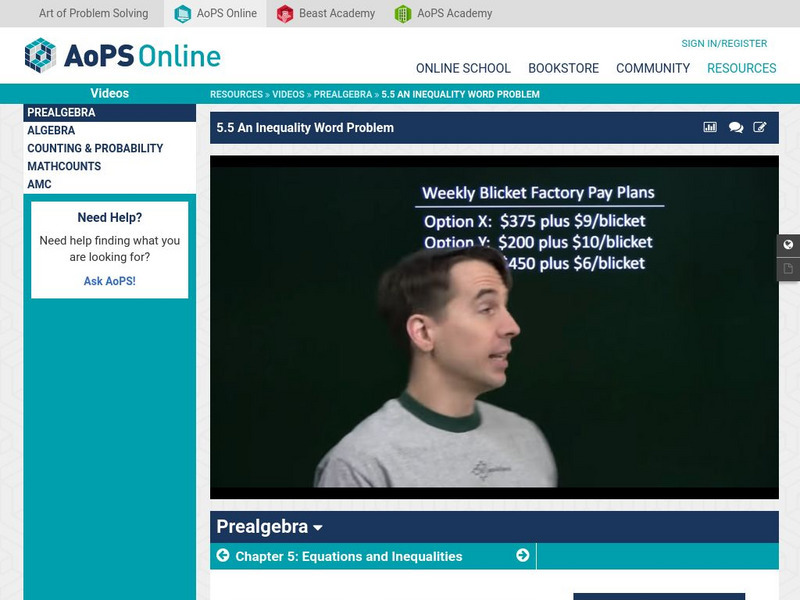Open the Art of Problem Solving tab
The height and width of the screenshot is (600, 800).
[93, 13]
